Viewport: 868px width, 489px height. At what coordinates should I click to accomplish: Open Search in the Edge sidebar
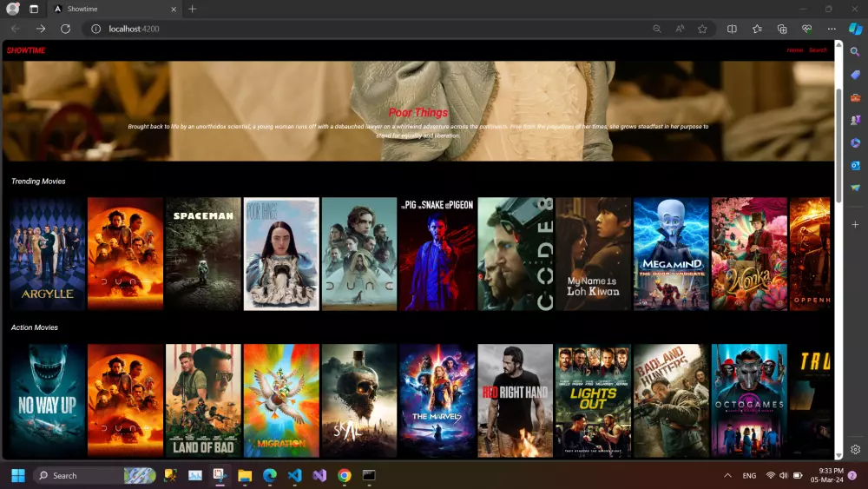pos(855,52)
